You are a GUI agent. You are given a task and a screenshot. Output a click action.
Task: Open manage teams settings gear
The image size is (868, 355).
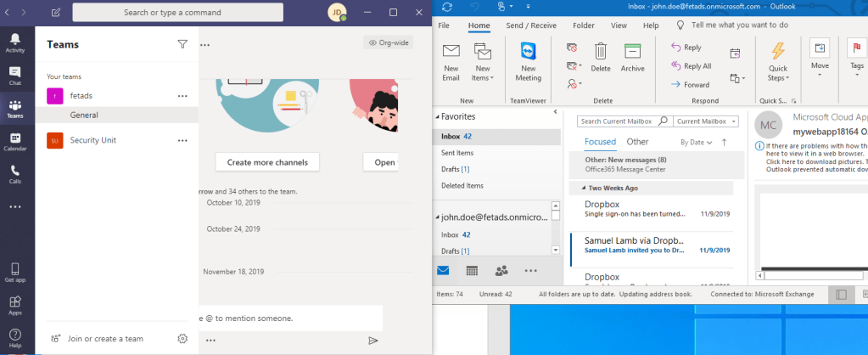(x=182, y=339)
